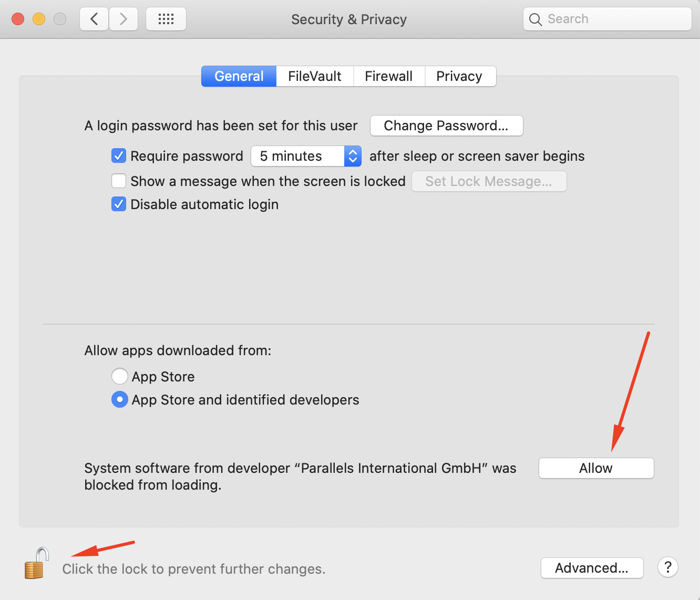Go back with the left chevron
The image size is (700, 600).
pyautogui.click(x=95, y=19)
